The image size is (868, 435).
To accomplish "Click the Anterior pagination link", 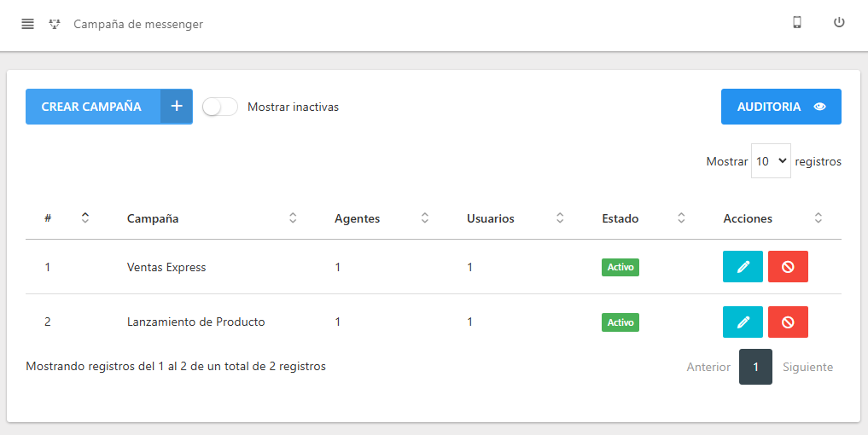I will (x=708, y=367).
